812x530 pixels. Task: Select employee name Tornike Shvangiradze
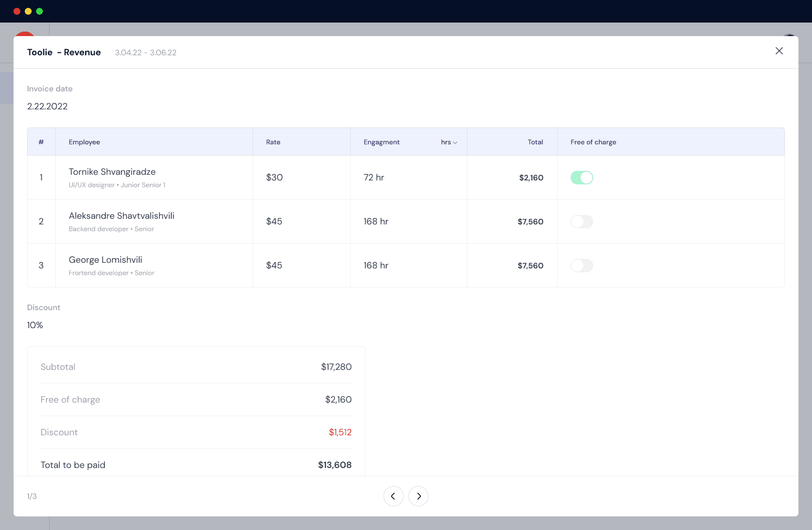(x=112, y=171)
